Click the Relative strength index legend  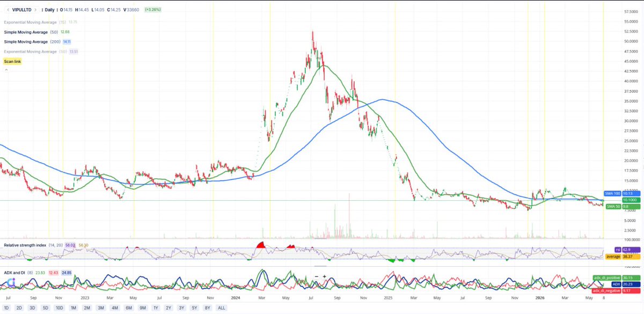point(26,245)
